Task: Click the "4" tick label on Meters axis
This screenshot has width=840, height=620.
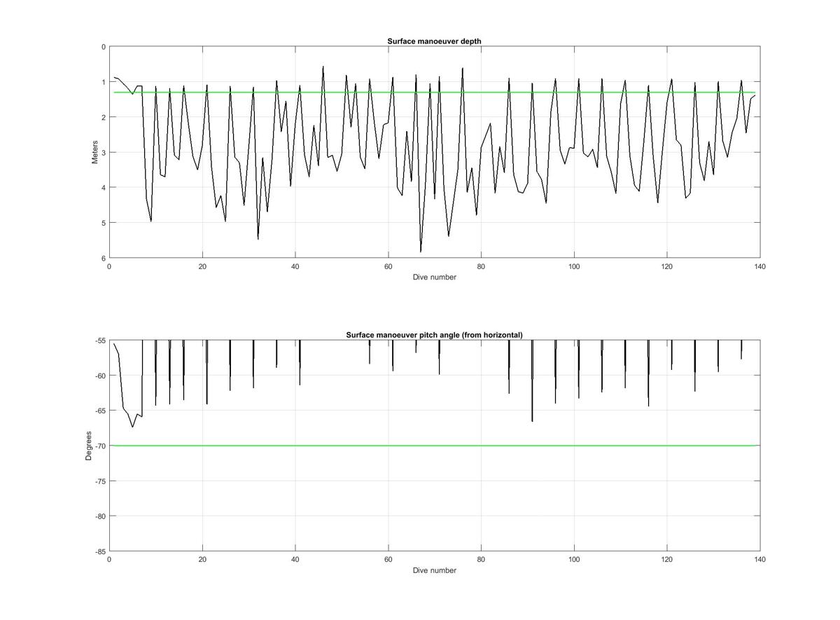Action: click(104, 188)
